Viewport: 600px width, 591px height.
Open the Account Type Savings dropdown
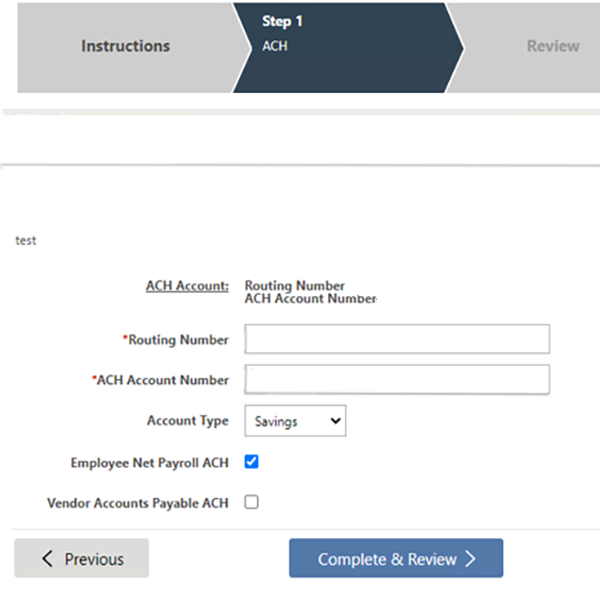pos(295,421)
